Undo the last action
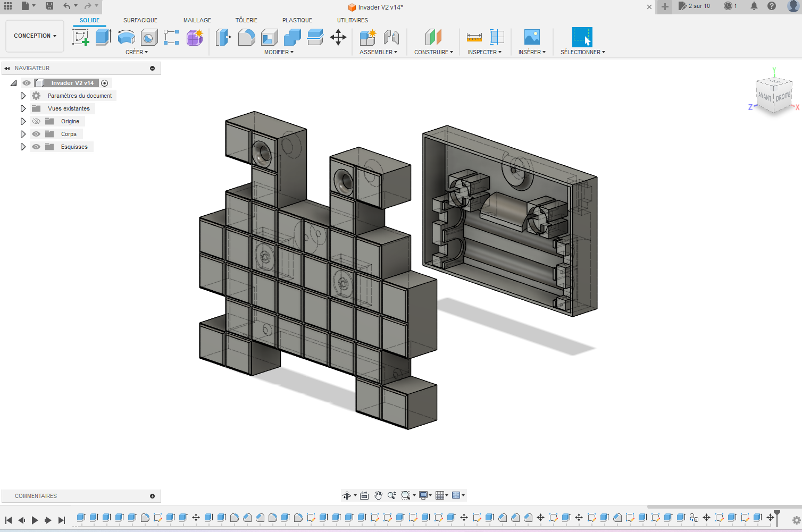Image resolution: width=802 pixels, height=532 pixels. 66,6
